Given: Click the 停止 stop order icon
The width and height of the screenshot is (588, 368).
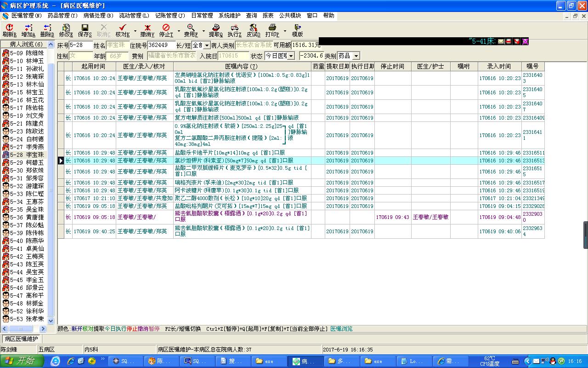Looking at the screenshot, I should (x=166, y=28).
